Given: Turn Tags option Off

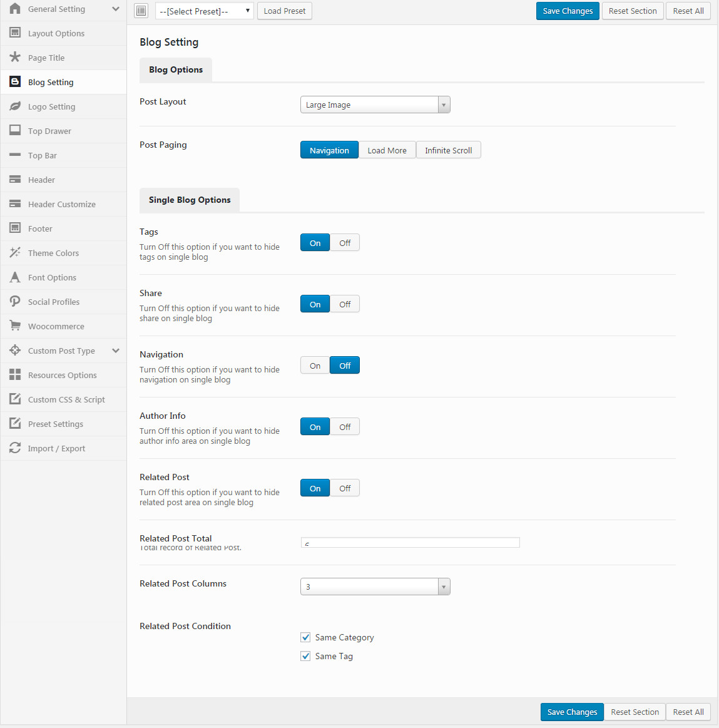Looking at the screenshot, I should pos(345,243).
